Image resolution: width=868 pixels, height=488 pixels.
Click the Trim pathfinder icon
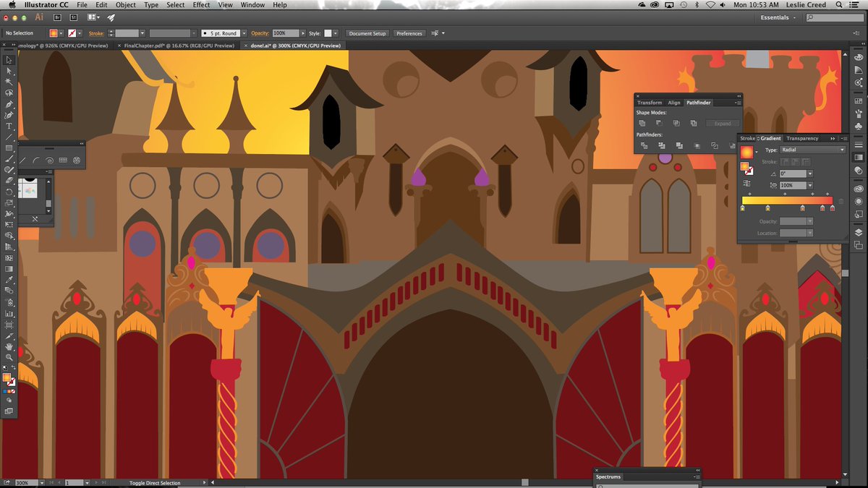[662, 145]
